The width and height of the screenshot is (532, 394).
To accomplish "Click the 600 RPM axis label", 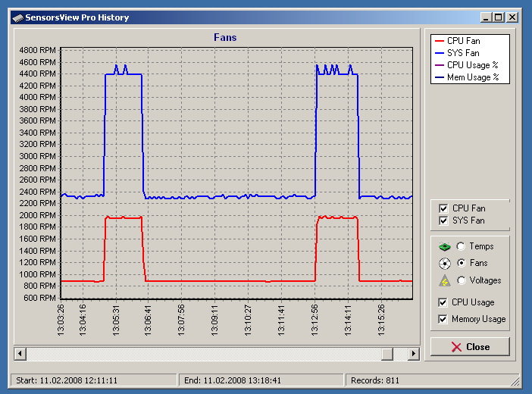I will point(39,298).
